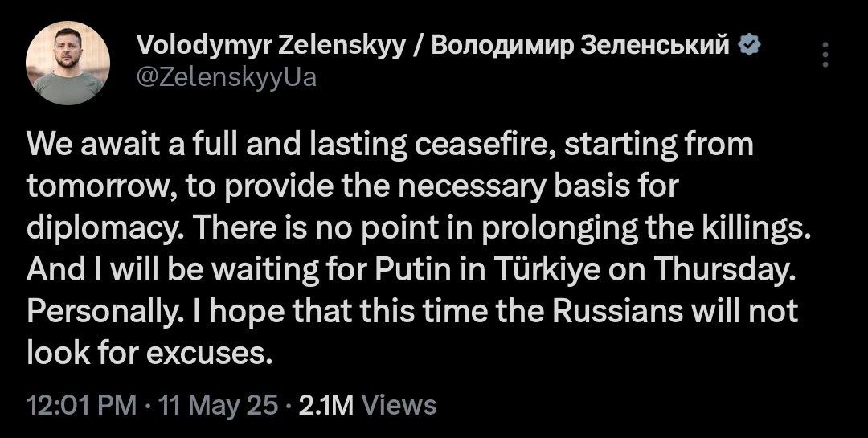Open Zelenskyy's round profile picture

[68, 63]
